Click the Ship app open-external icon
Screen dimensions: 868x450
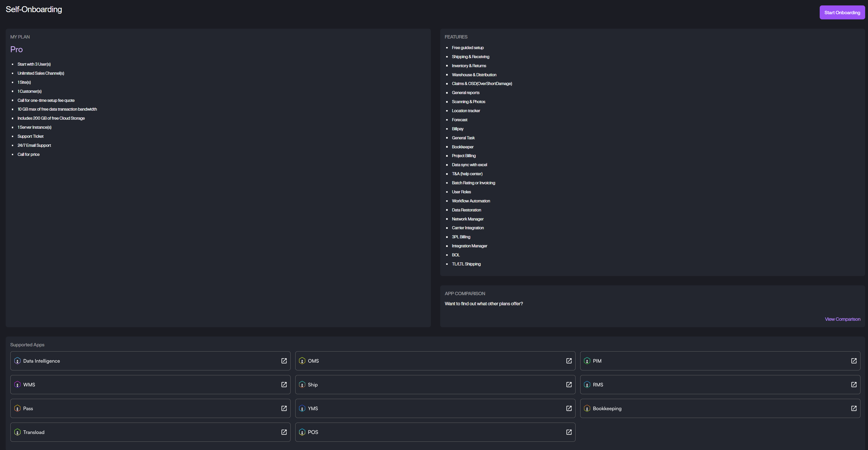[569, 385]
